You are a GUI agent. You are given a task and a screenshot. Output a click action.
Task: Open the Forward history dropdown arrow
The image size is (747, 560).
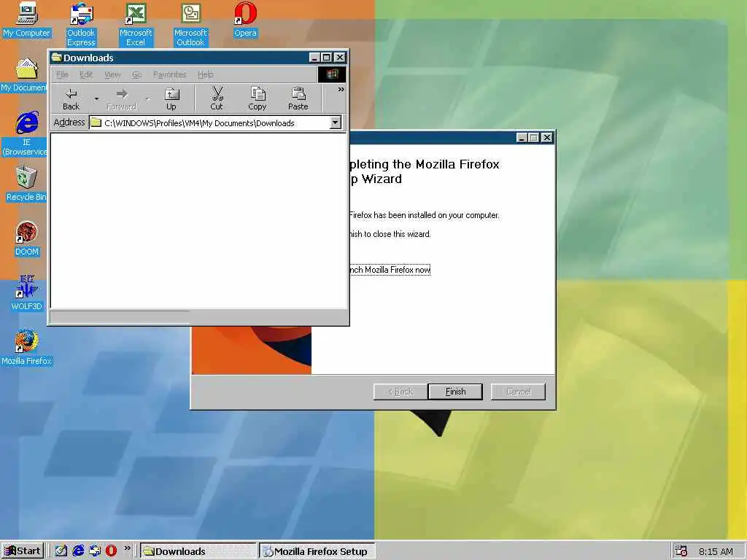coord(147,99)
